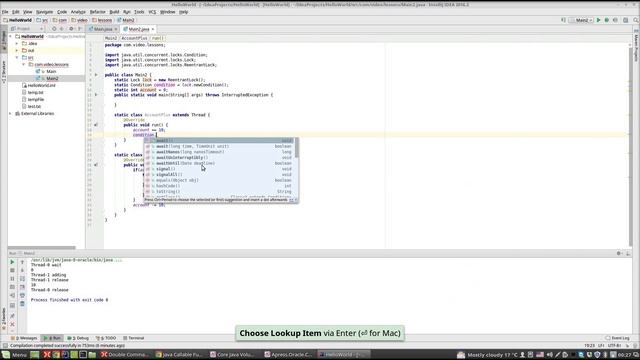The height and width of the screenshot is (360, 640).
Task: Choose toString() suggestion
Action: tap(219, 191)
